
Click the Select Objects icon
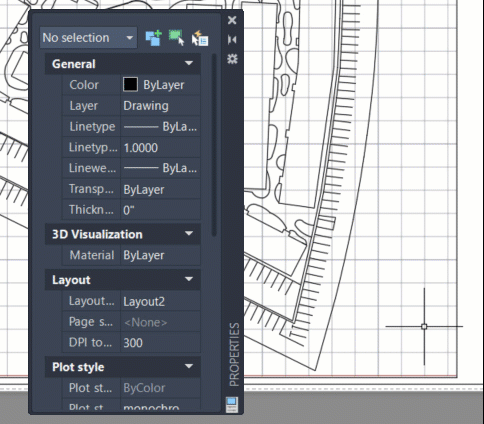[177, 38]
